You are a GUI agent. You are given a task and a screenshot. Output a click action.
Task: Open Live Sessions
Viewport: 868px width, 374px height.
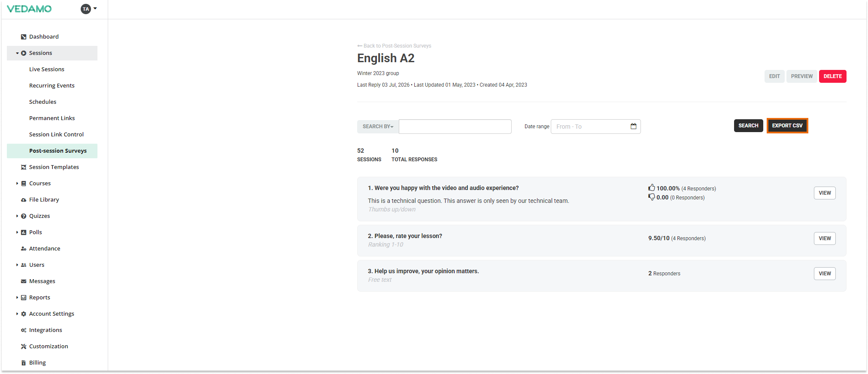47,69
